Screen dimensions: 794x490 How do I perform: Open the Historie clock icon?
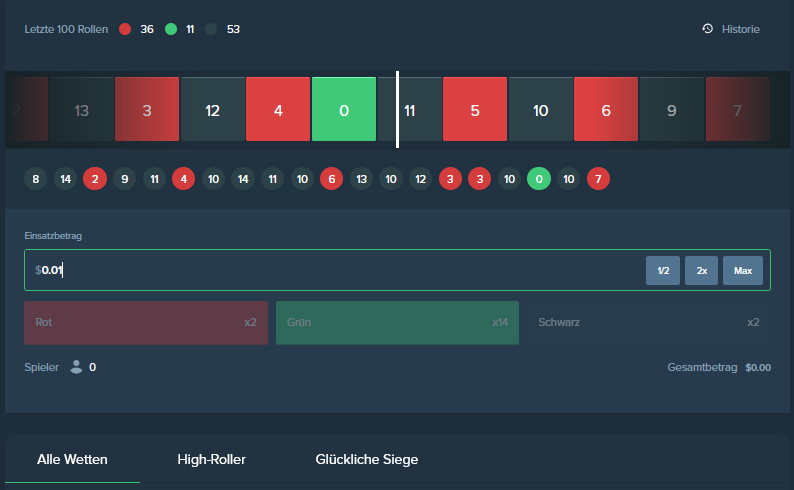pos(708,29)
